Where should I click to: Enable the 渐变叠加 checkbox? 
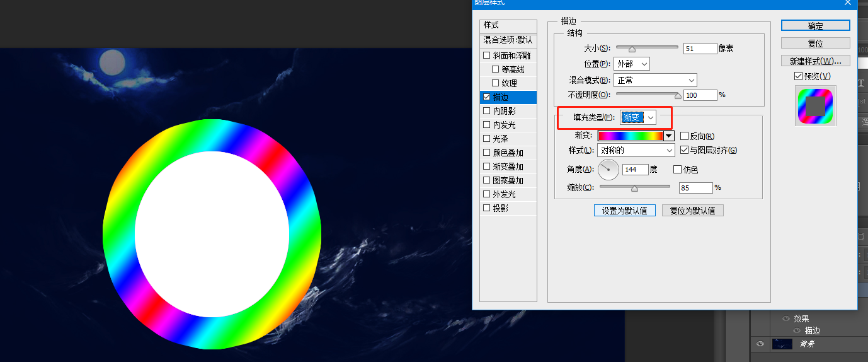(486, 166)
